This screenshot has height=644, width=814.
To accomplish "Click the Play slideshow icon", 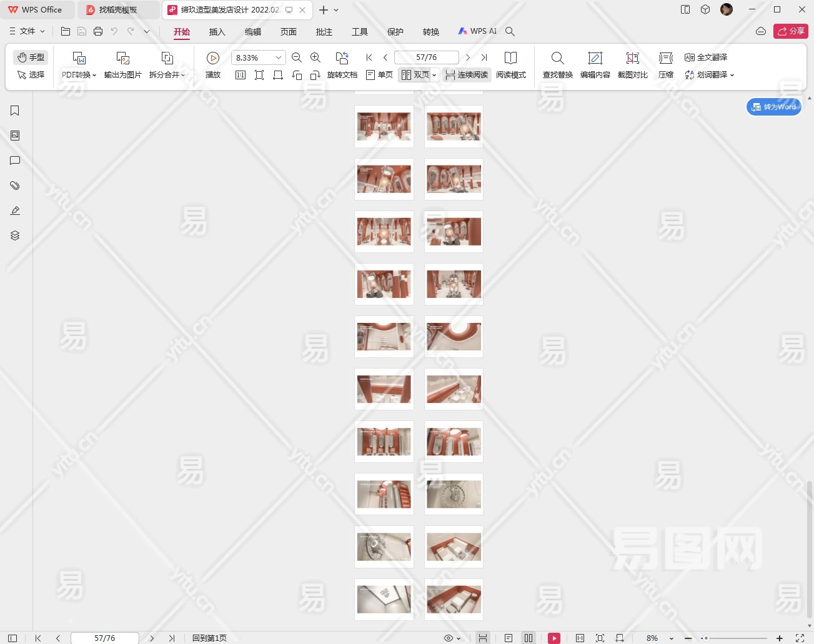I will (213, 58).
